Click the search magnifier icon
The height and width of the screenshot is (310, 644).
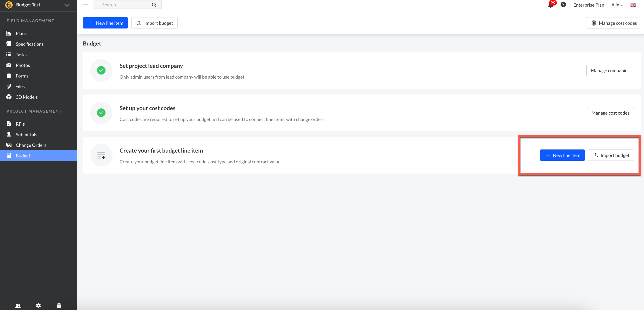click(x=154, y=5)
